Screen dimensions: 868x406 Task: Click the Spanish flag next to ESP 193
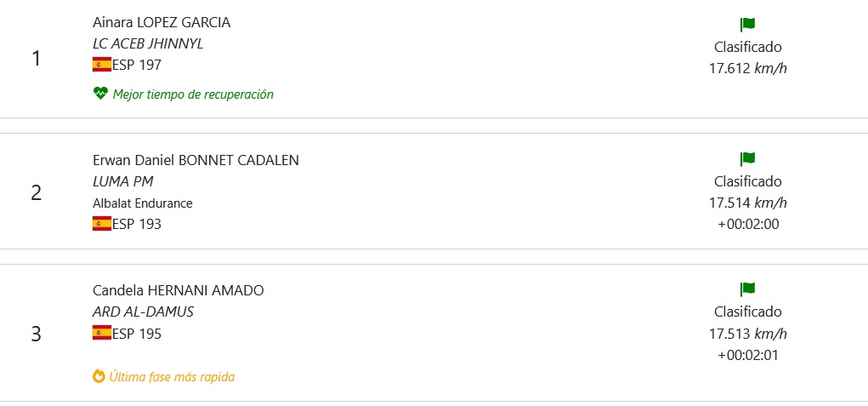102,224
